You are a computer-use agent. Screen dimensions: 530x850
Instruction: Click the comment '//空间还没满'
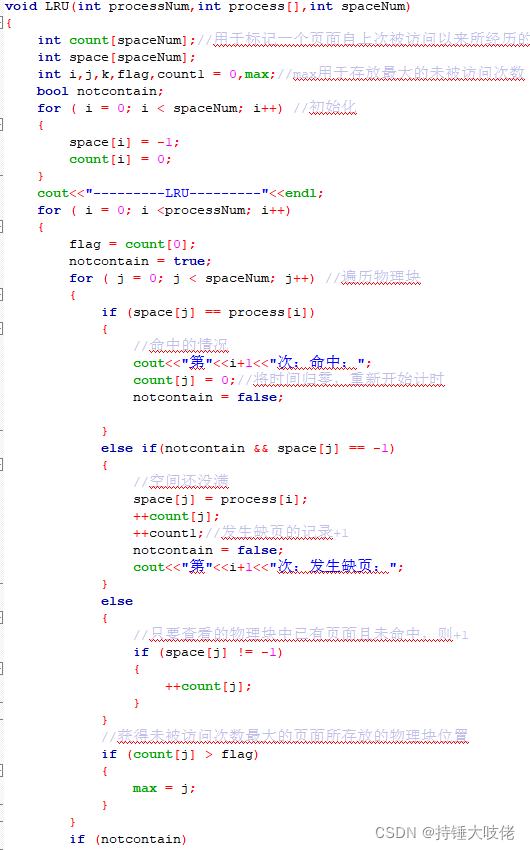[181, 481]
